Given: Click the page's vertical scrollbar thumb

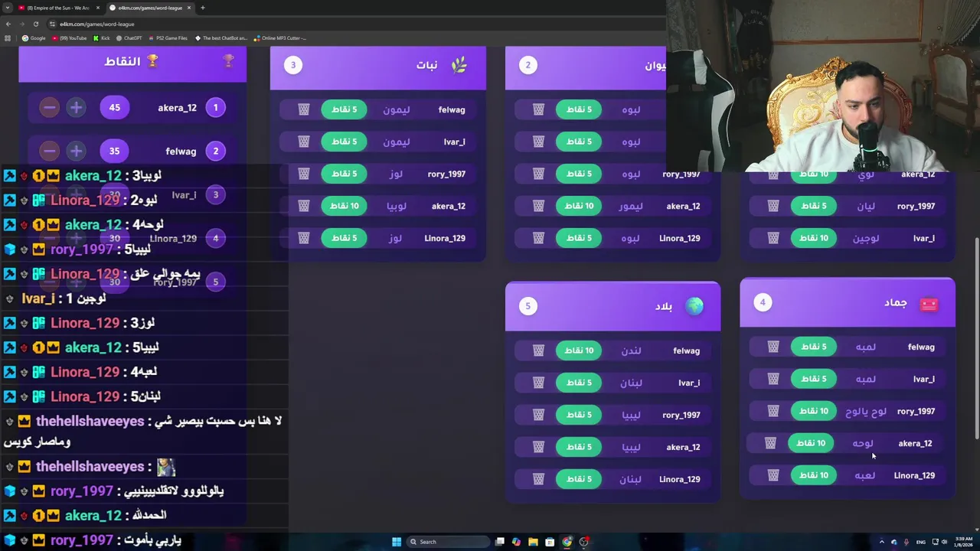Looking at the screenshot, I should tap(976, 338).
